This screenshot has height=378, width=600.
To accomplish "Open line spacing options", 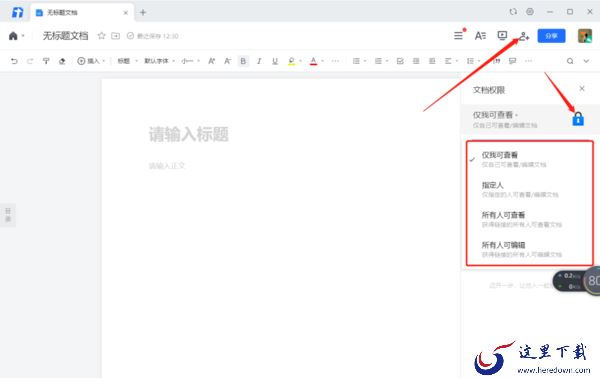I will (x=473, y=61).
